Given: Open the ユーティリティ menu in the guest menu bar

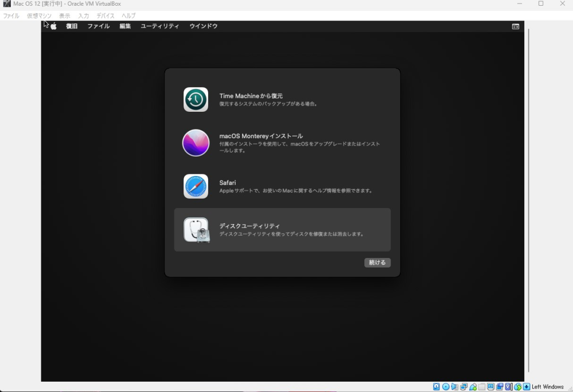Looking at the screenshot, I should (160, 26).
